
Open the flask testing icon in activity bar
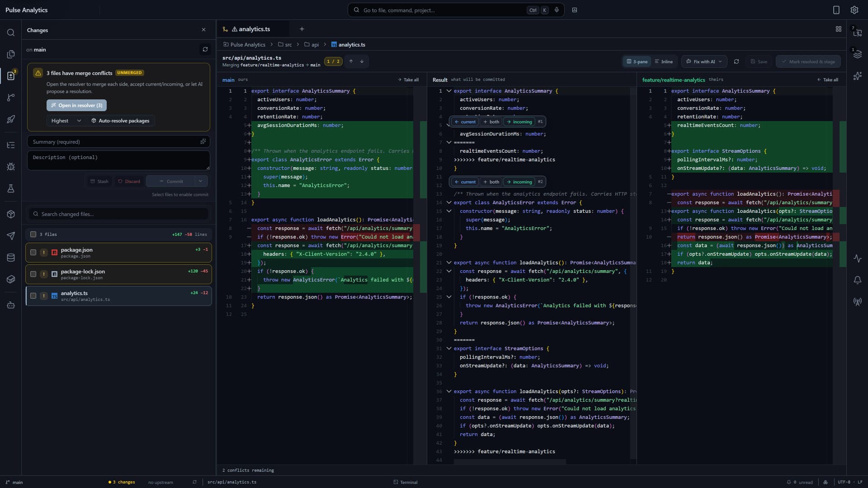[11, 188]
